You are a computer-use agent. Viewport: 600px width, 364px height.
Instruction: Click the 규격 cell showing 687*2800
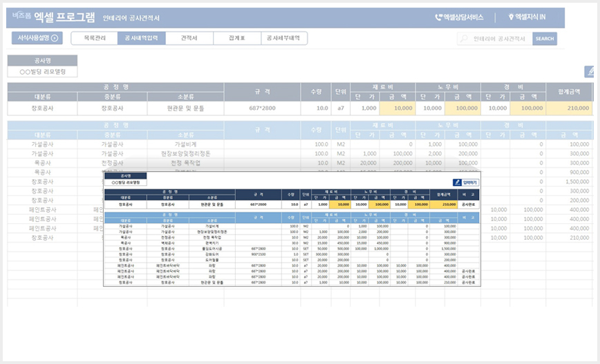pyautogui.click(x=262, y=108)
